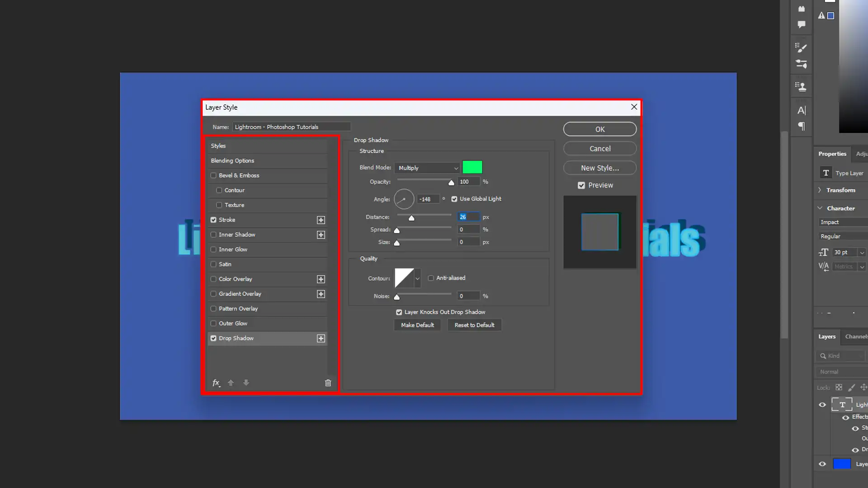Add another Gradient Overlay with plus icon
868x488 pixels.
pos(321,294)
